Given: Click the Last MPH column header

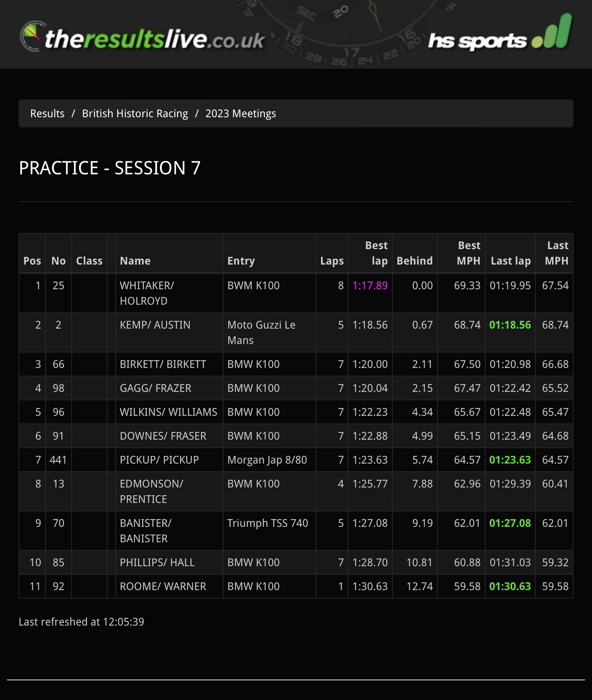Looking at the screenshot, I should pyautogui.click(x=557, y=253).
